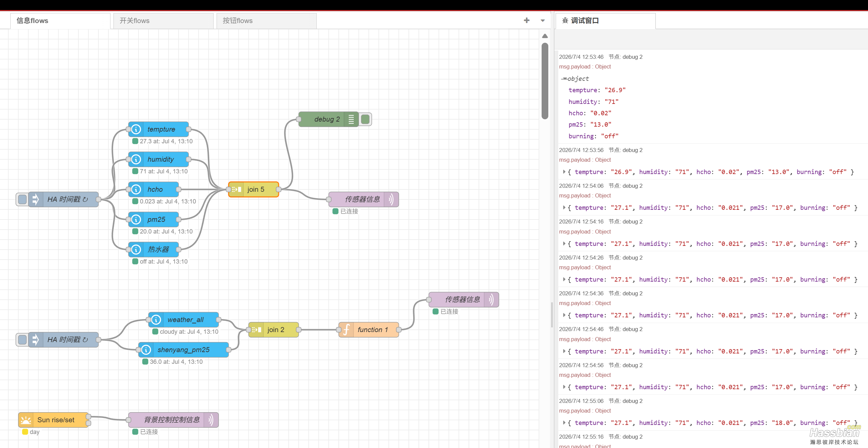Image resolution: width=868 pixels, height=448 pixels.
Task: Click '已连接' status under 背景控制控制信息
Action: 149,432
